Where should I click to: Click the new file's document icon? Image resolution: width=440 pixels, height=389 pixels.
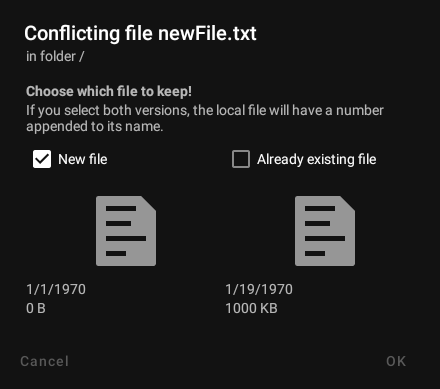tap(126, 231)
